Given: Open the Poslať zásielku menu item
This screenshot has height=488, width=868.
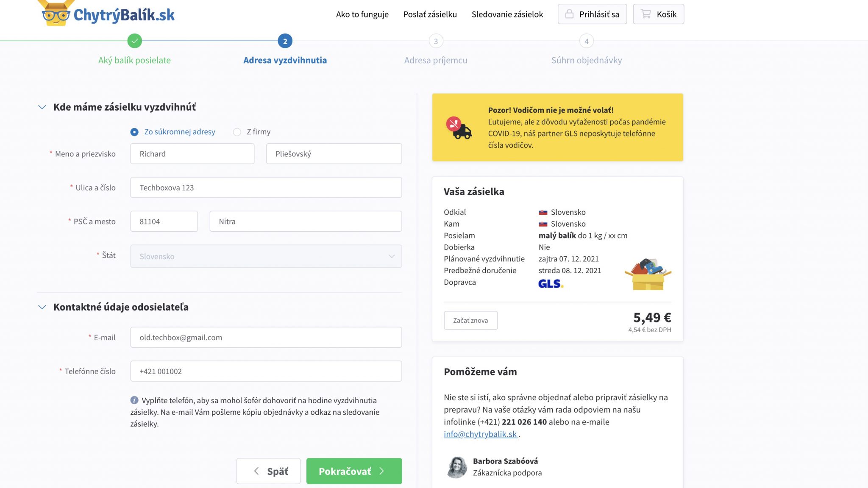Looking at the screenshot, I should [430, 14].
